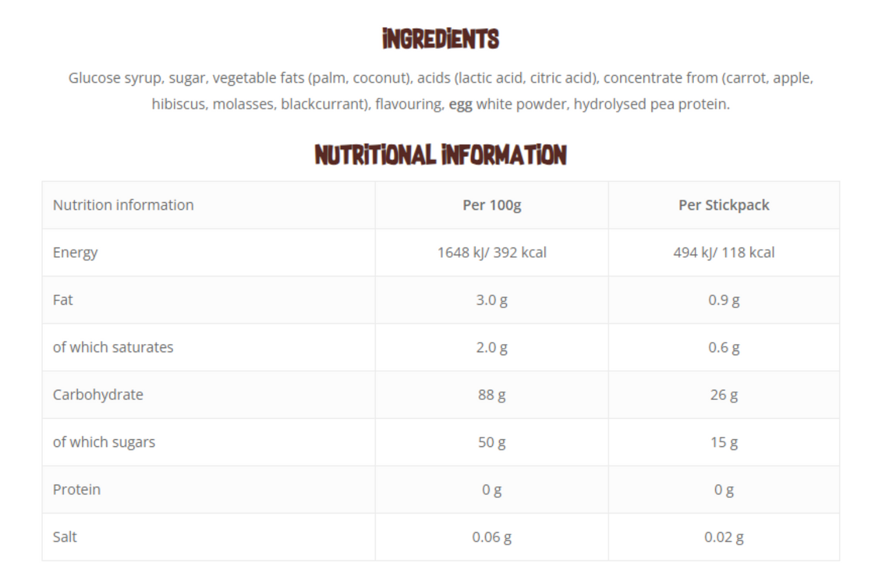The width and height of the screenshot is (883, 588).
Task: Click the Carbohydrate row label
Action: (98, 395)
